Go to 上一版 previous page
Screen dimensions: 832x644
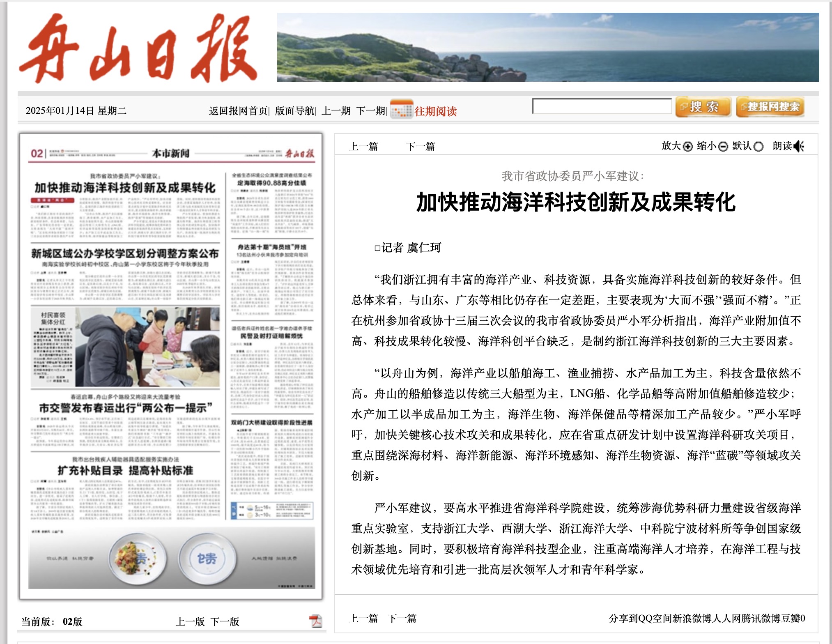point(190,622)
